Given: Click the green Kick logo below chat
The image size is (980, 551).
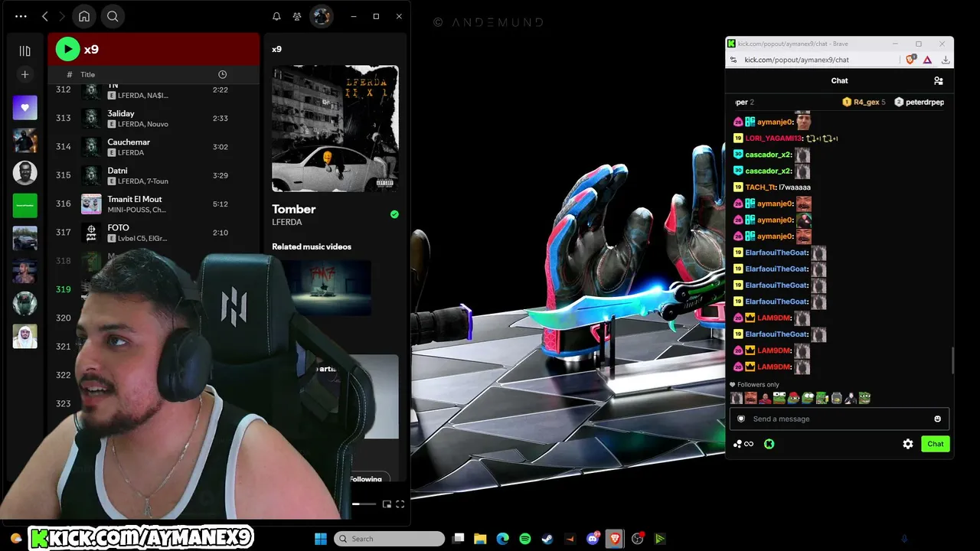Looking at the screenshot, I should pyautogui.click(x=769, y=444).
